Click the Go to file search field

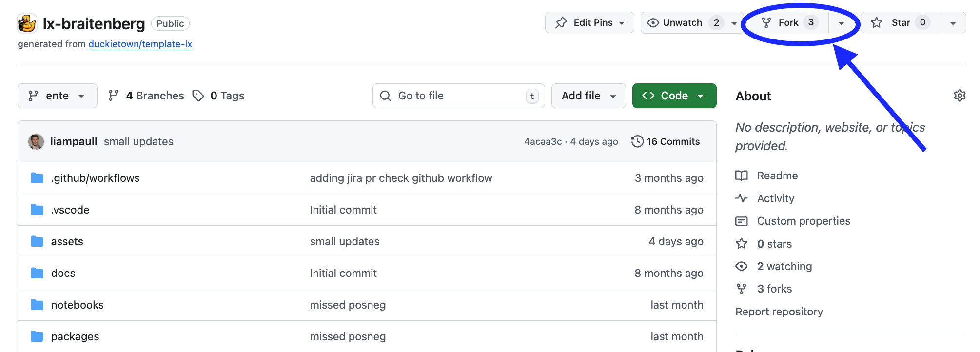458,96
